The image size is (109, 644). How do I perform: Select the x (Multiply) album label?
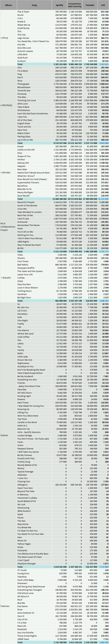[7, 105]
